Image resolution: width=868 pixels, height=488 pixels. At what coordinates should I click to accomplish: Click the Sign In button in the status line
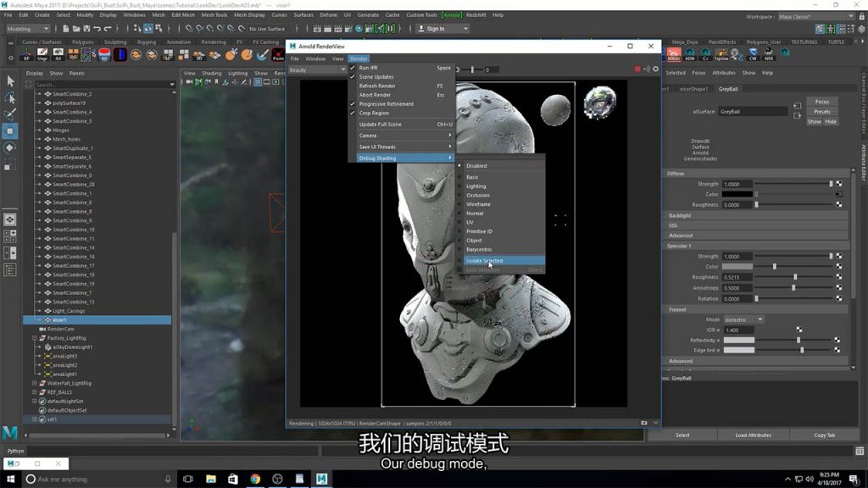pyautogui.click(x=442, y=29)
